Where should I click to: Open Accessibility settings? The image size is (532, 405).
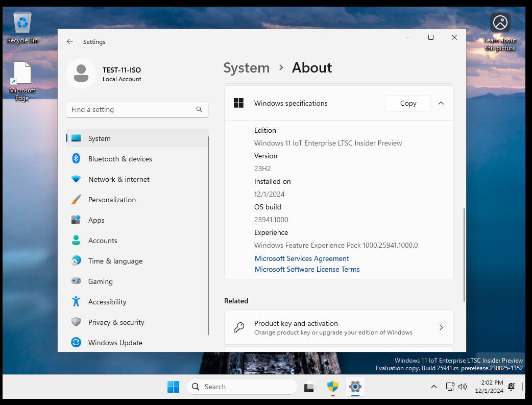click(137, 301)
